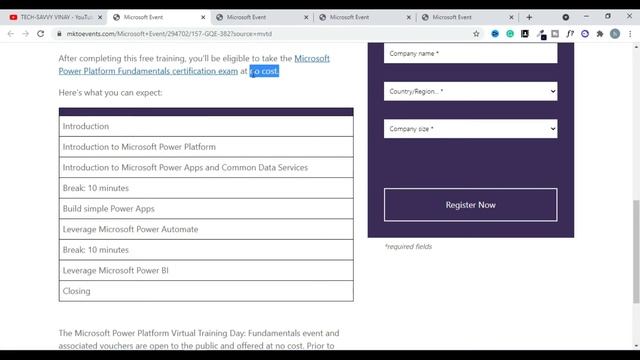Close the active Microsoft Event tab
Viewport: 640px width, 360px height.
pyautogui.click(x=203, y=17)
